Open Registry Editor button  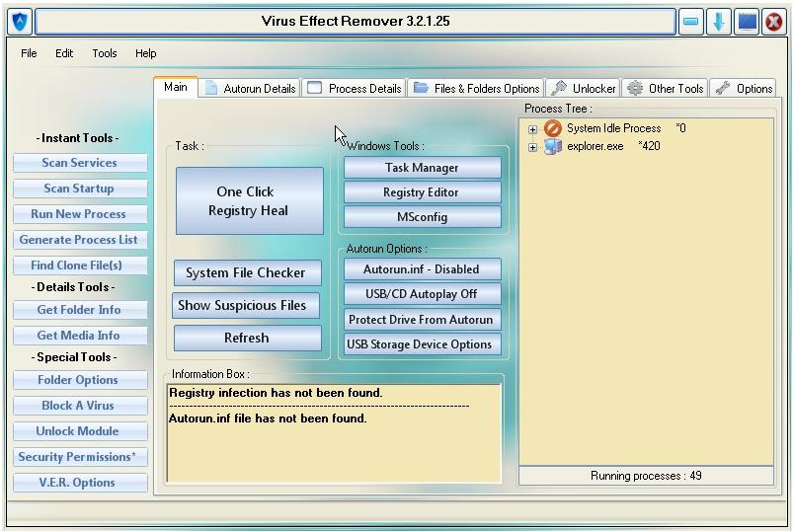[423, 192]
